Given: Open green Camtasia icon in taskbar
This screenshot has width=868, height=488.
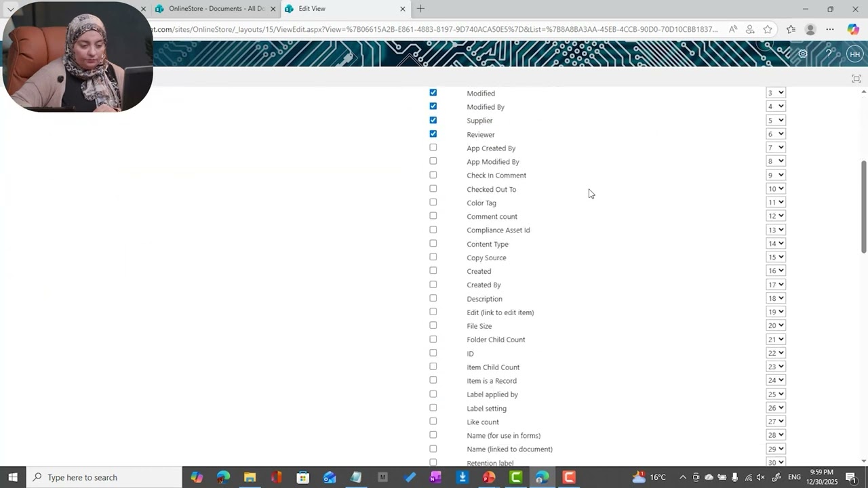Looking at the screenshot, I should (515, 477).
